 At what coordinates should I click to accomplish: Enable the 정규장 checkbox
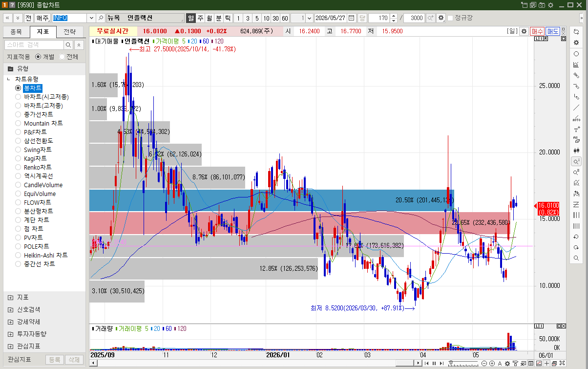pos(450,18)
